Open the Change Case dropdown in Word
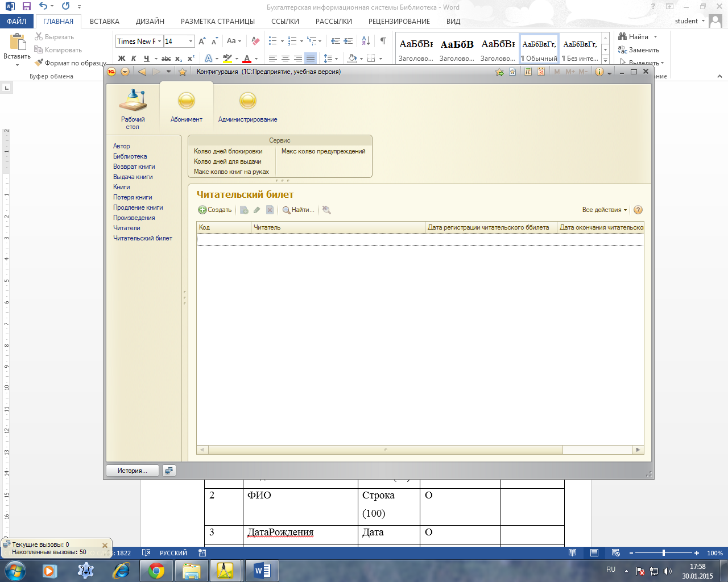728x582 pixels. (x=234, y=41)
